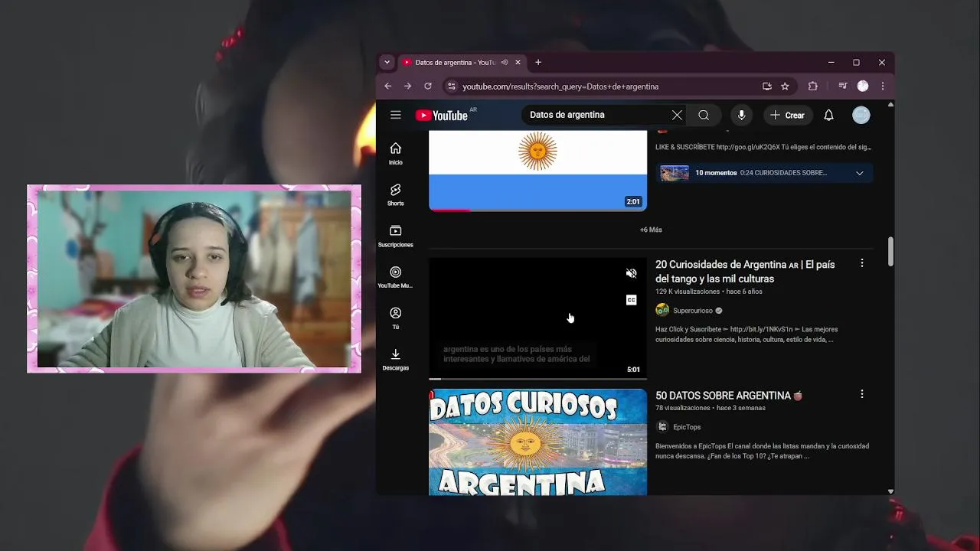Screen dimensions: 980x551
Task: Visit the Supercurioso channel
Action: [693, 311]
